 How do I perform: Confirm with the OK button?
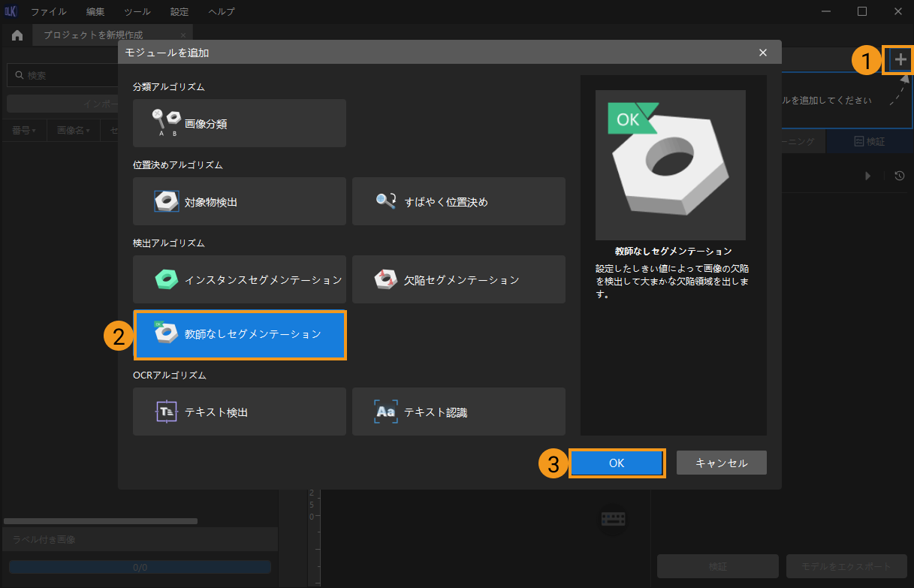(617, 463)
